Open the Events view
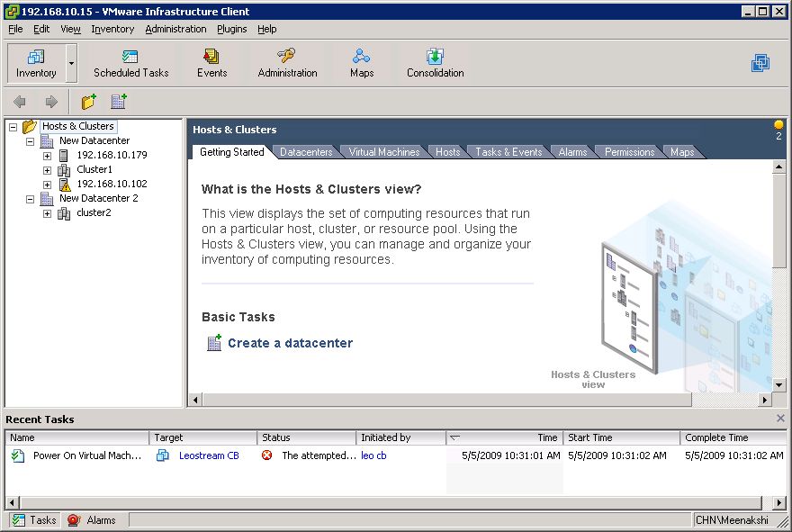 point(211,63)
